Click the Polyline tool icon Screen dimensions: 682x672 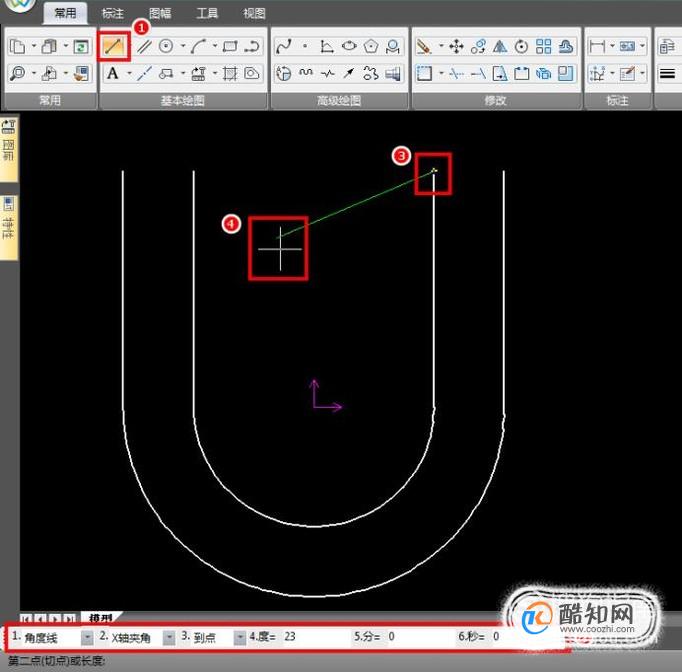tap(251, 46)
